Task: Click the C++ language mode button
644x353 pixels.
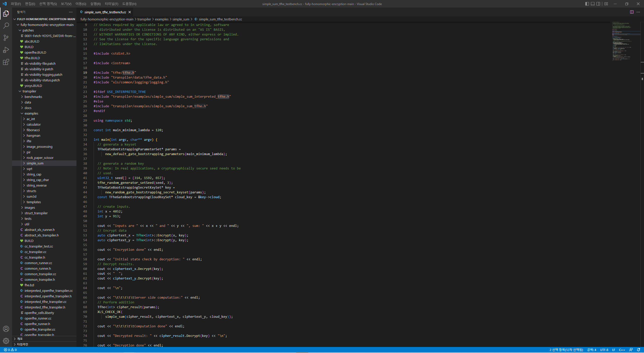Action: (622, 350)
